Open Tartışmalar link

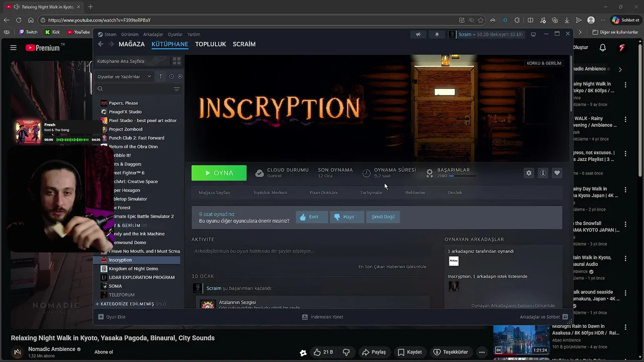(x=371, y=193)
